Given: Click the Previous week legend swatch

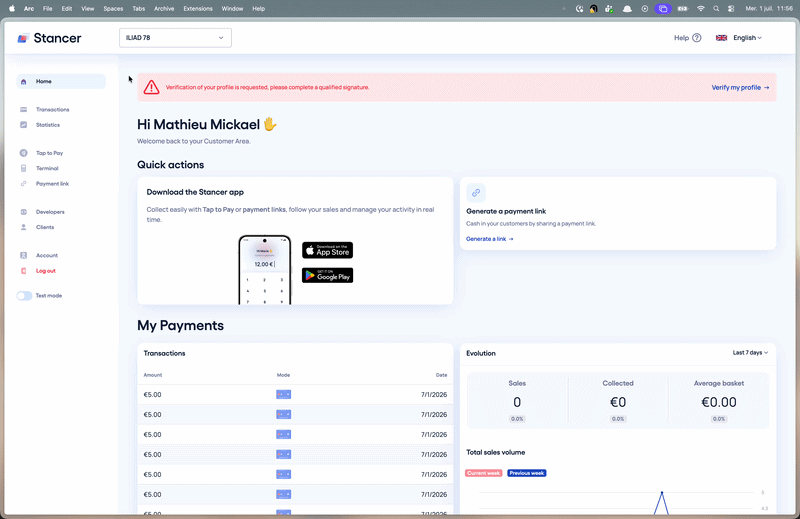Looking at the screenshot, I should point(527,473).
